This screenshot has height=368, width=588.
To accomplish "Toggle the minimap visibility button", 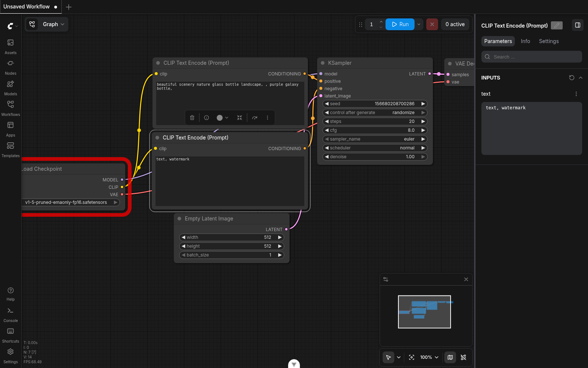I will point(450,357).
